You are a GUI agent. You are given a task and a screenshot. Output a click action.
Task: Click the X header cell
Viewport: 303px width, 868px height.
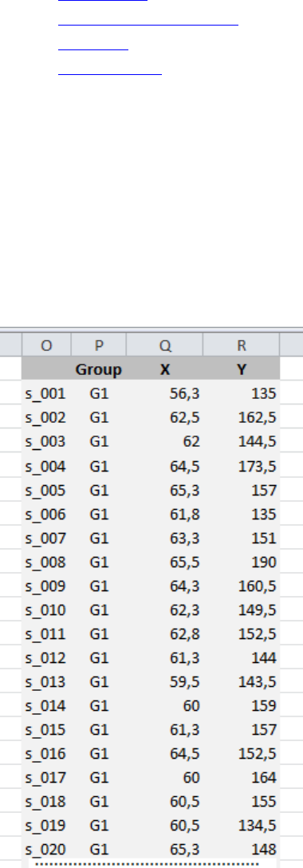pyautogui.click(x=165, y=369)
